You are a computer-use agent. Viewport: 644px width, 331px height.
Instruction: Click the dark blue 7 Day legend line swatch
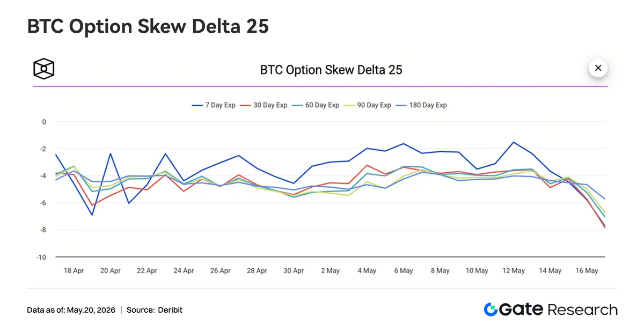[197, 105]
